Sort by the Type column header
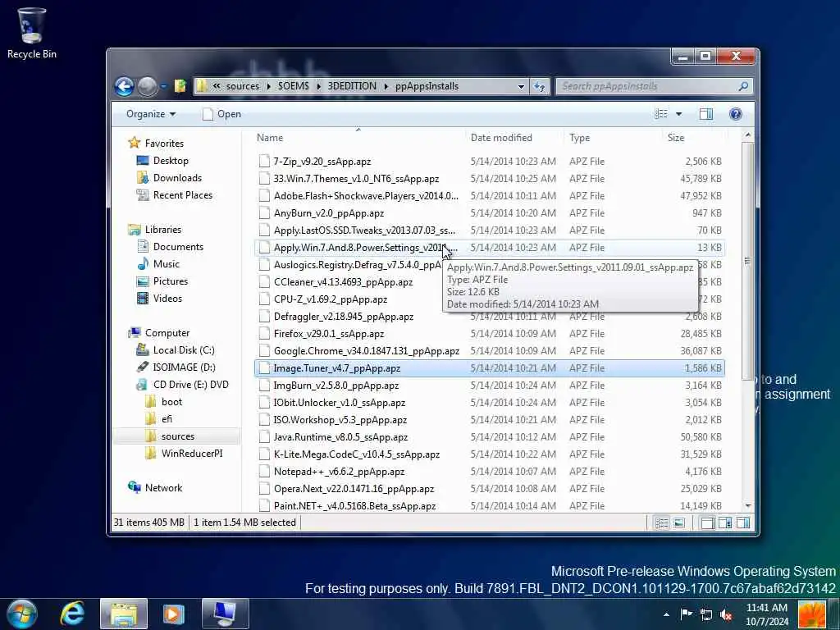This screenshot has width=840, height=630. [580, 138]
